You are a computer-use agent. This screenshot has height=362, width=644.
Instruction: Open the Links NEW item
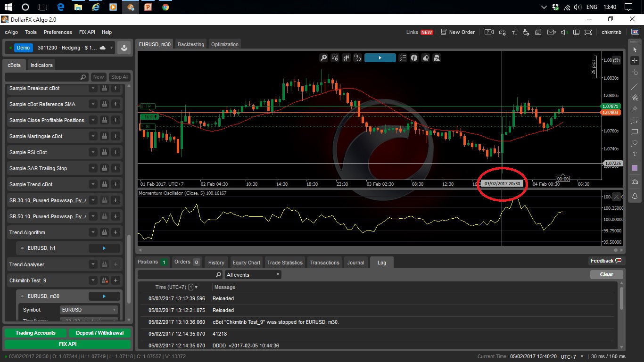(420, 32)
